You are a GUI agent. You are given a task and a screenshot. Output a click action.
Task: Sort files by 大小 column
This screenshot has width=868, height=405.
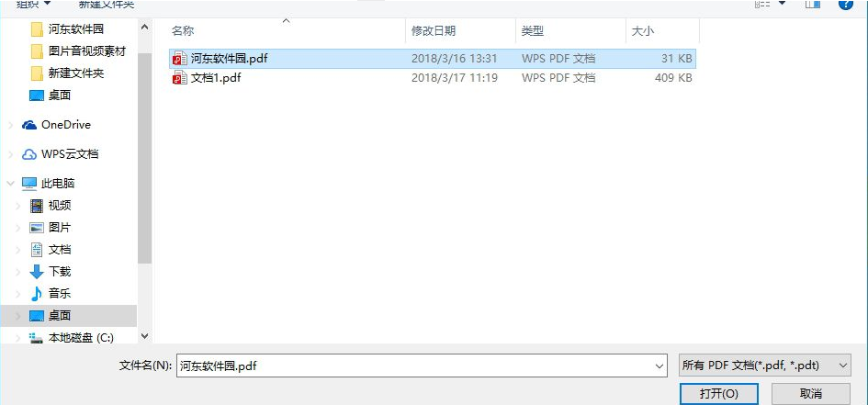coord(663,31)
